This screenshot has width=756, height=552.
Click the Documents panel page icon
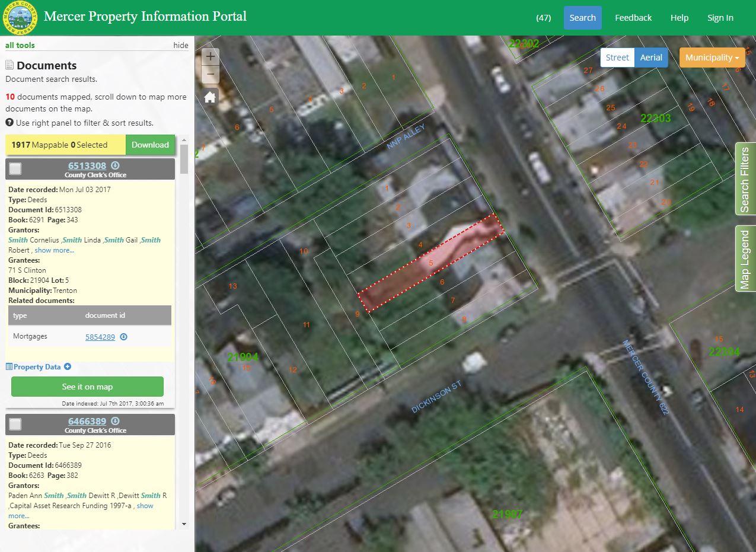pos(9,65)
